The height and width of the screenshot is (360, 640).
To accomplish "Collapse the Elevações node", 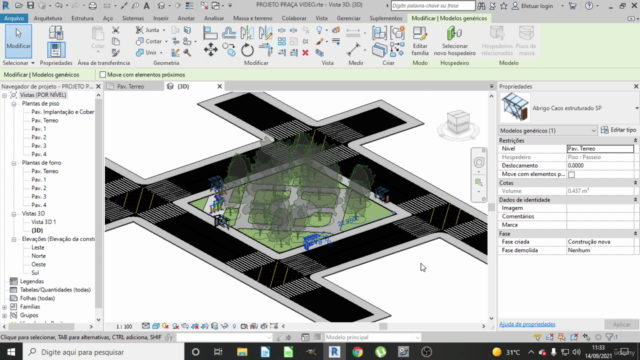I will pos(14,239).
